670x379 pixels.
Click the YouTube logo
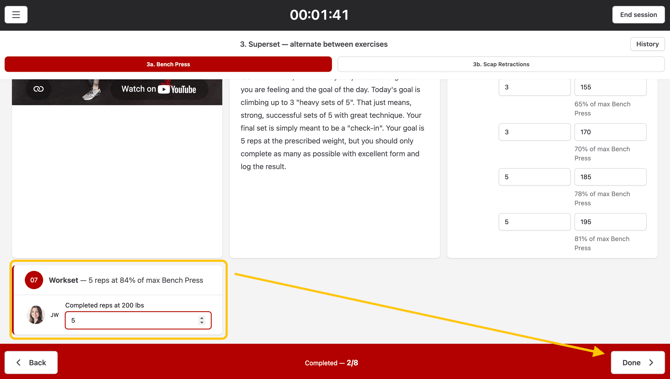(x=177, y=89)
